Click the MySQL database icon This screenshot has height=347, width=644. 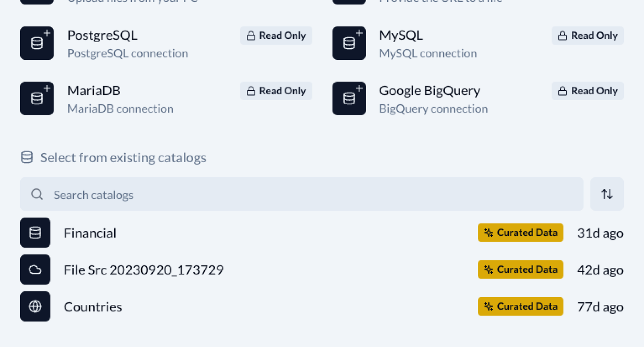[x=349, y=43]
